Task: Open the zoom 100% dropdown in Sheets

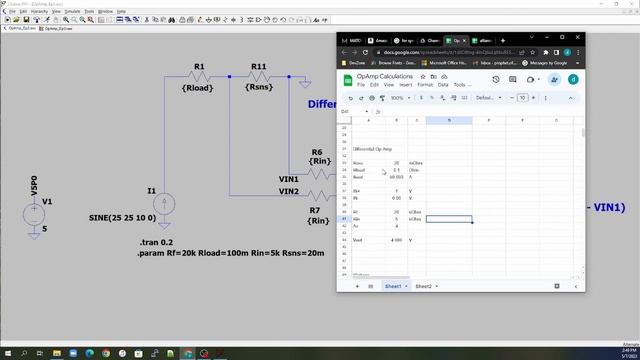Action: (400, 98)
